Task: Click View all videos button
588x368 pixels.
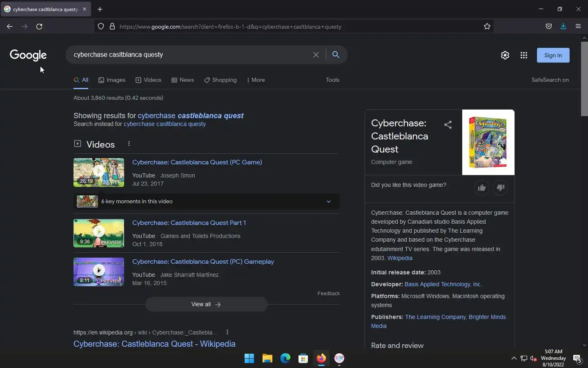Action: coord(206,304)
